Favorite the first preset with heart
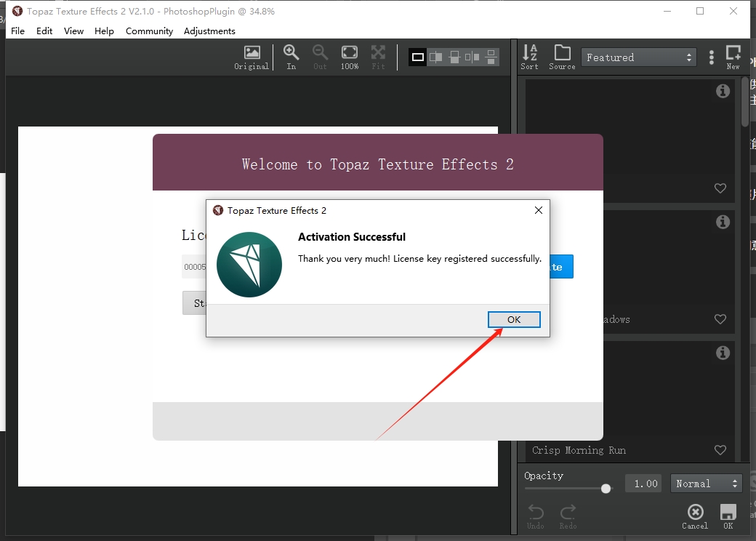The height and width of the screenshot is (541, 756). pos(720,188)
